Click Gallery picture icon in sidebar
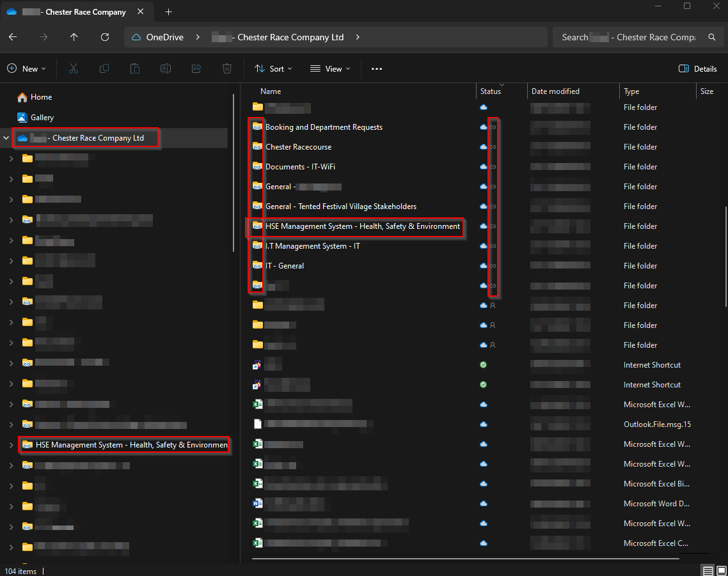 pos(22,118)
